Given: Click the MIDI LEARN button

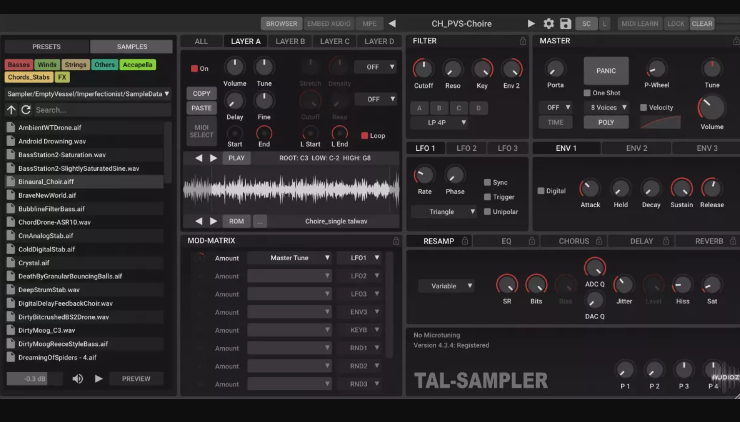Looking at the screenshot, I should click(639, 24).
